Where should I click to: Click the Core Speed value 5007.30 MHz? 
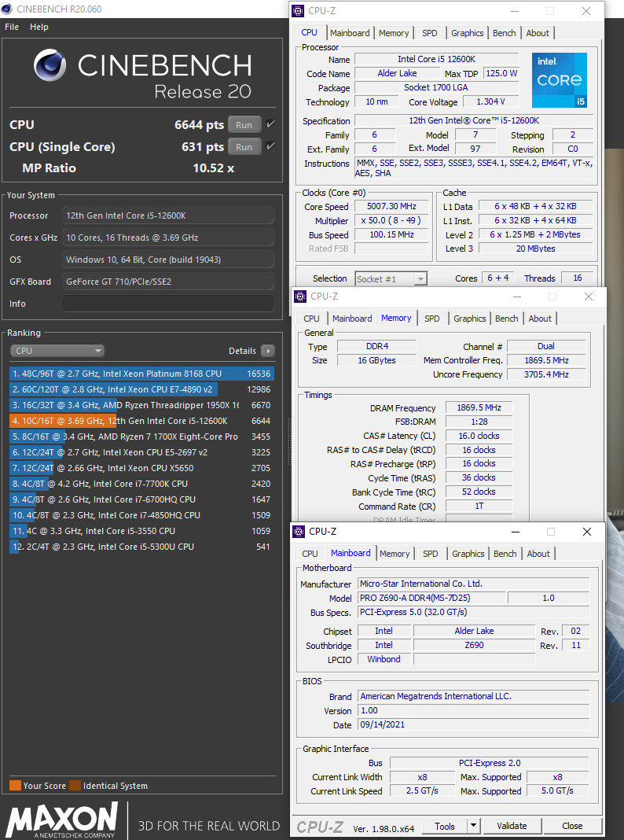pyautogui.click(x=391, y=206)
